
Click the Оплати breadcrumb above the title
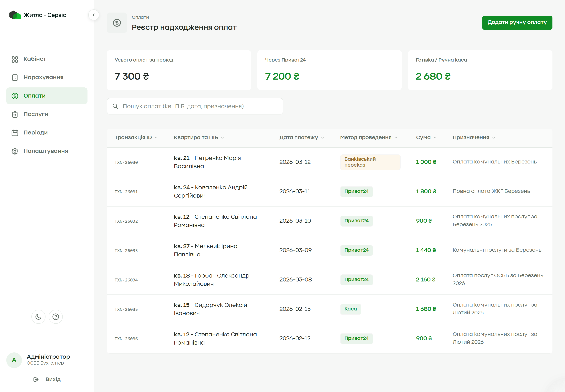point(140,17)
